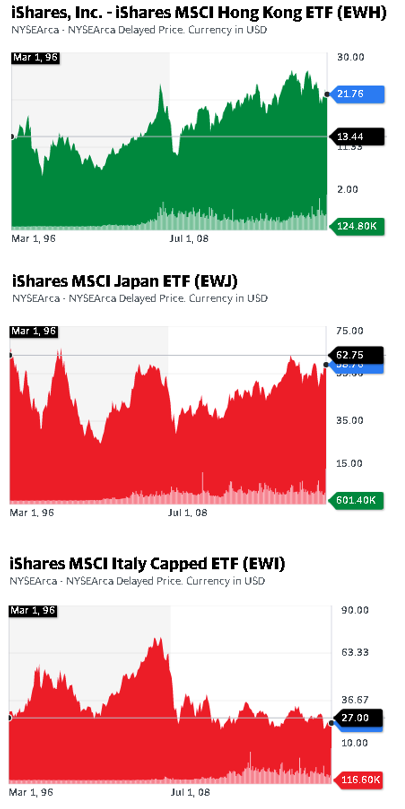405x809 pixels.
Task: Click the iShares MSCI Japan ETF (EWJ) title
Action: pyautogui.click(x=124, y=281)
